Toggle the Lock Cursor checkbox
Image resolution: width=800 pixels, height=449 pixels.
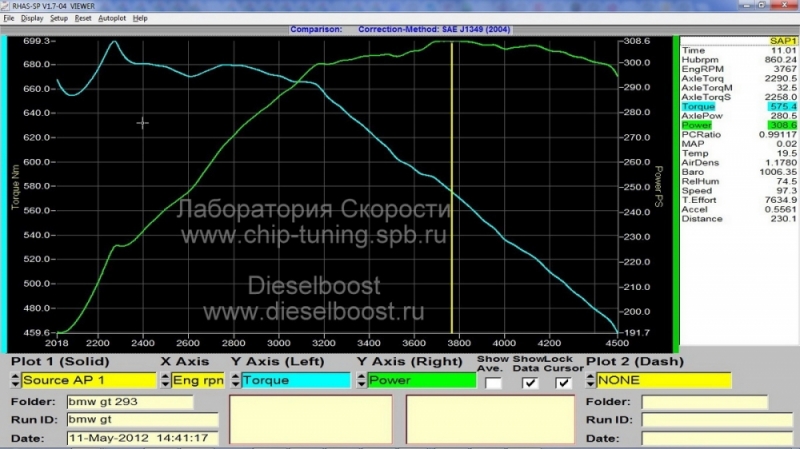pyautogui.click(x=563, y=382)
